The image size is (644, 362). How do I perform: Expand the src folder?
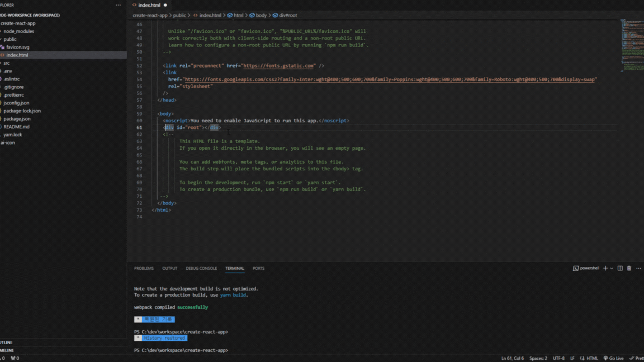[x=7, y=63]
